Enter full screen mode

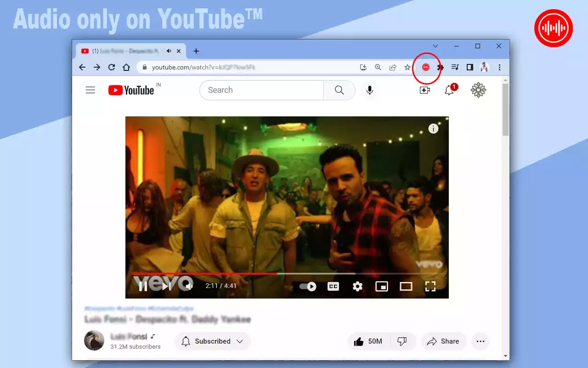tap(430, 287)
